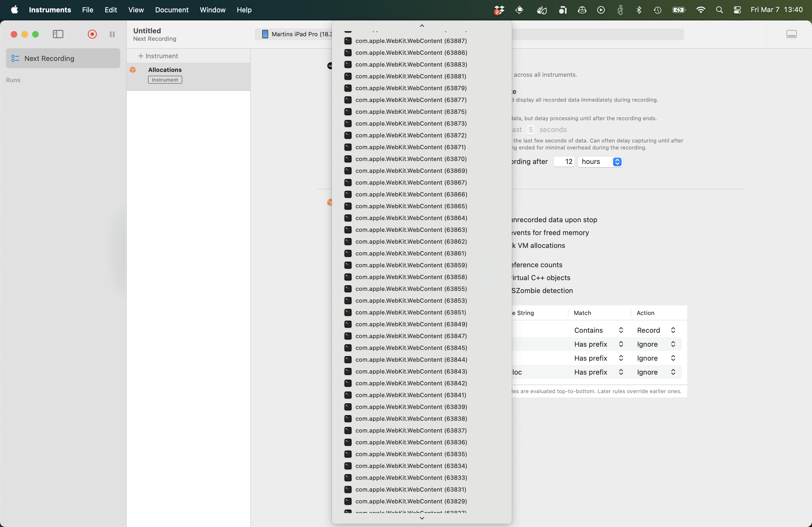Click the 5 seconds field
812x527 pixels.
[x=531, y=130]
